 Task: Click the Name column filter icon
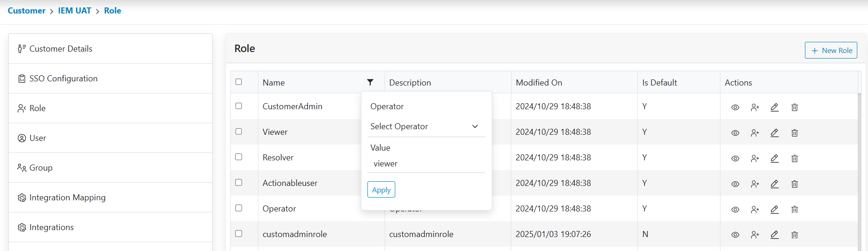pyautogui.click(x=370, y=82)
